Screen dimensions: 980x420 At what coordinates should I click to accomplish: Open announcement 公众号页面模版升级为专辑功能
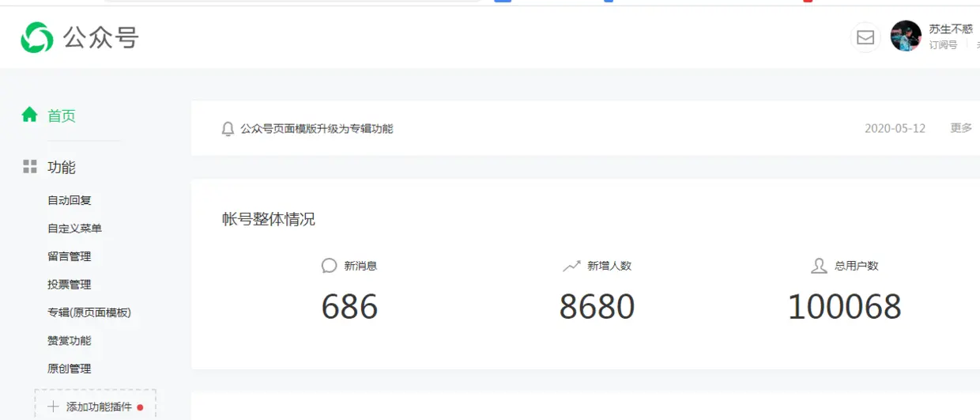317,128
